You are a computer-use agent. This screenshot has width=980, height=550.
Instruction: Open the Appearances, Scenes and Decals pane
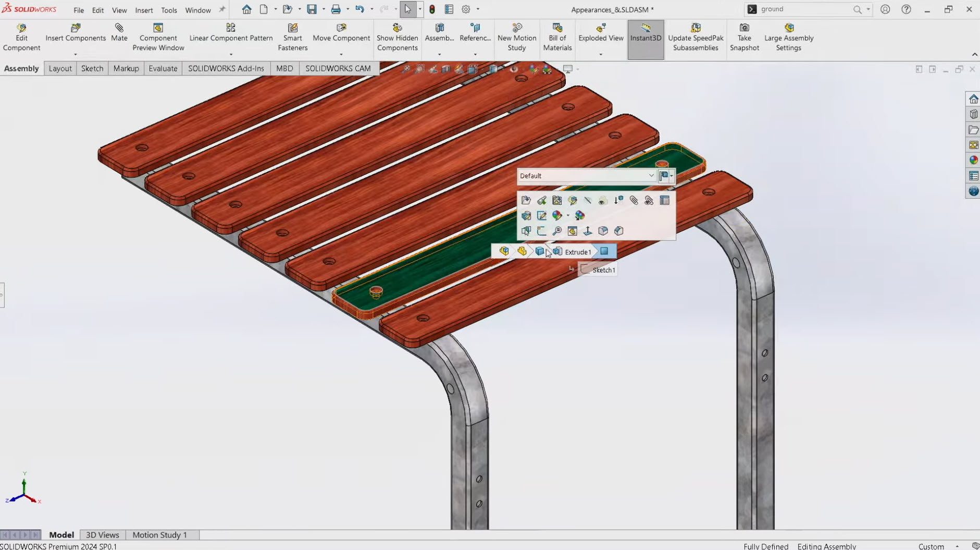(x=974, y=160)
